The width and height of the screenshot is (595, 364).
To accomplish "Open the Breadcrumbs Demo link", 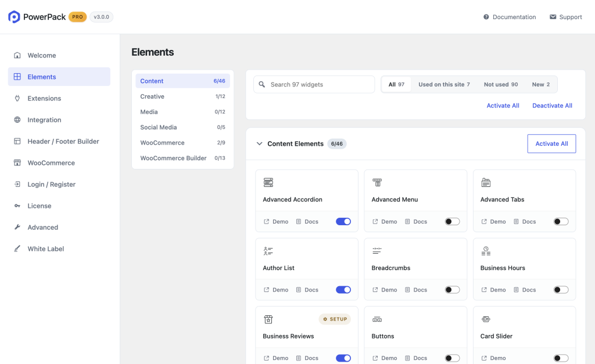I will click(x=385, y=290).
